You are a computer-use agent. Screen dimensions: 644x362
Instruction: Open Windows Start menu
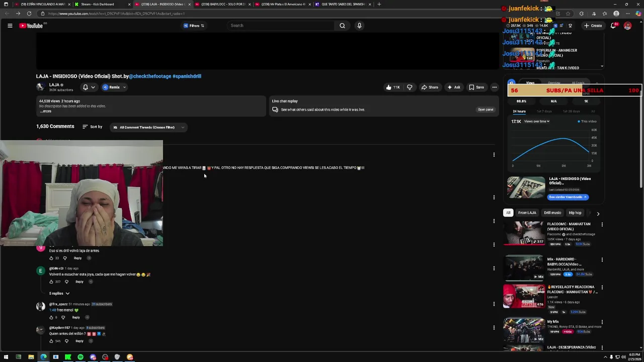6,357
